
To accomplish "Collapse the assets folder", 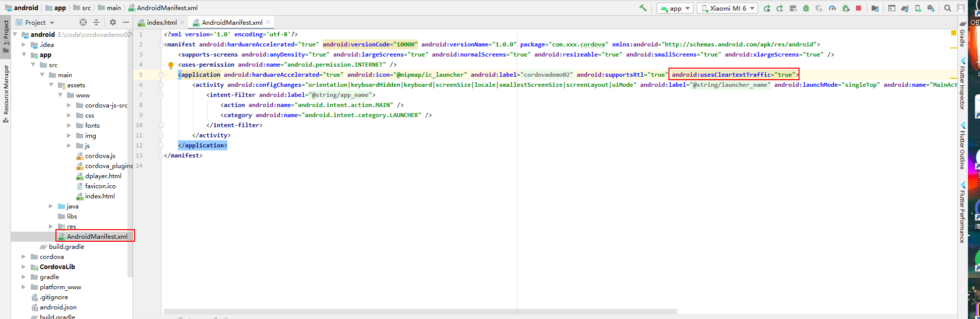I will pos(51,85).
